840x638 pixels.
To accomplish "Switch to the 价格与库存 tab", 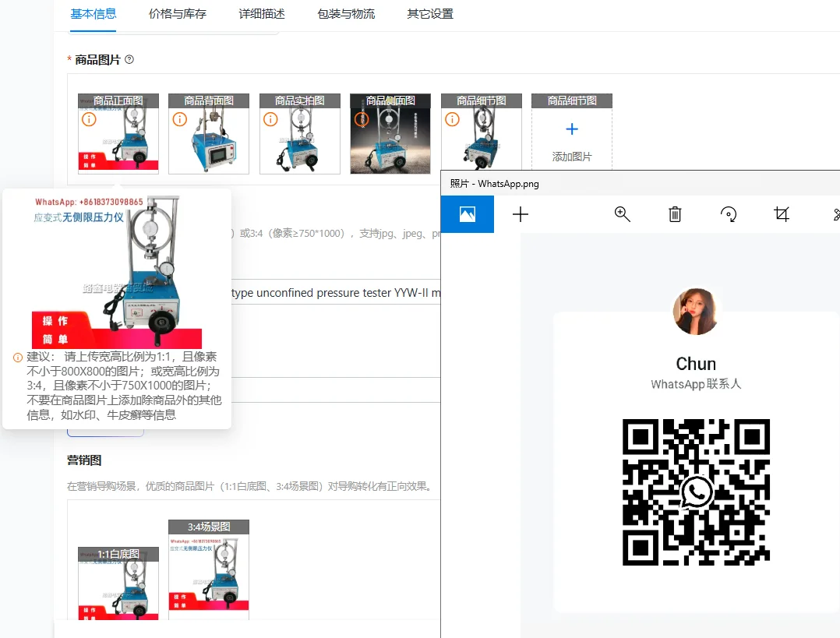I will click(178, 14).
